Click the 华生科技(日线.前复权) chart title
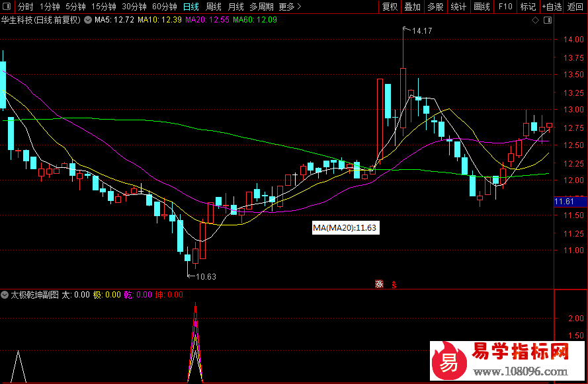Screen dimensions: 588x384 pyautogui.click(x=41, y=20)
